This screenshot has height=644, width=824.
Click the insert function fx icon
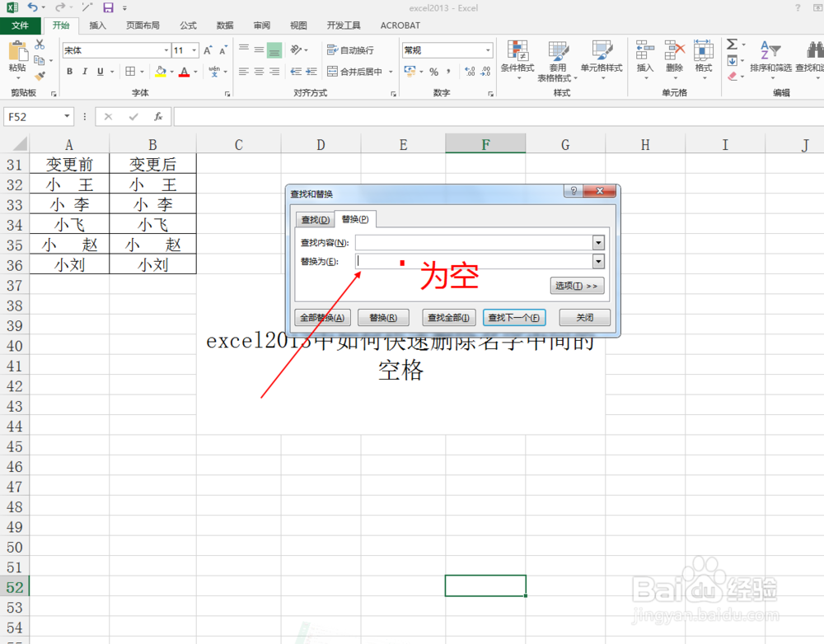pyautogui.click(x=158, y=117)
